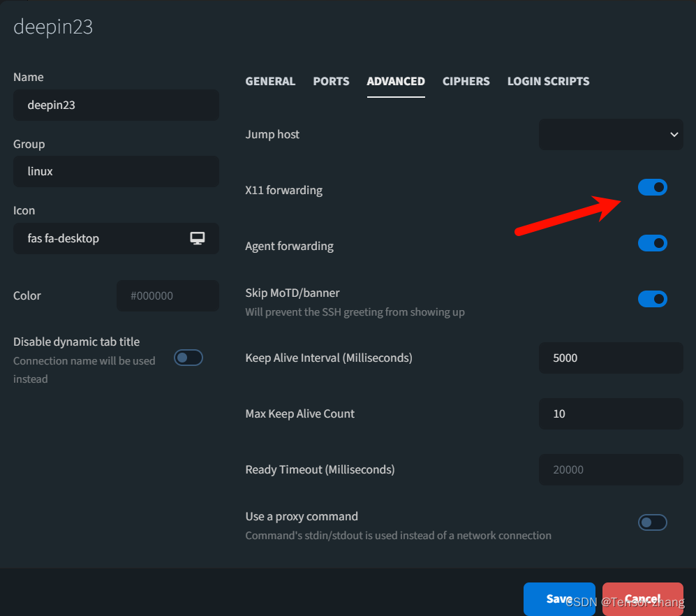The width and height of the screenshot is (696, 616).
Task: Focus the Name field containing deepin23
Action: click(x=116, y=105)
